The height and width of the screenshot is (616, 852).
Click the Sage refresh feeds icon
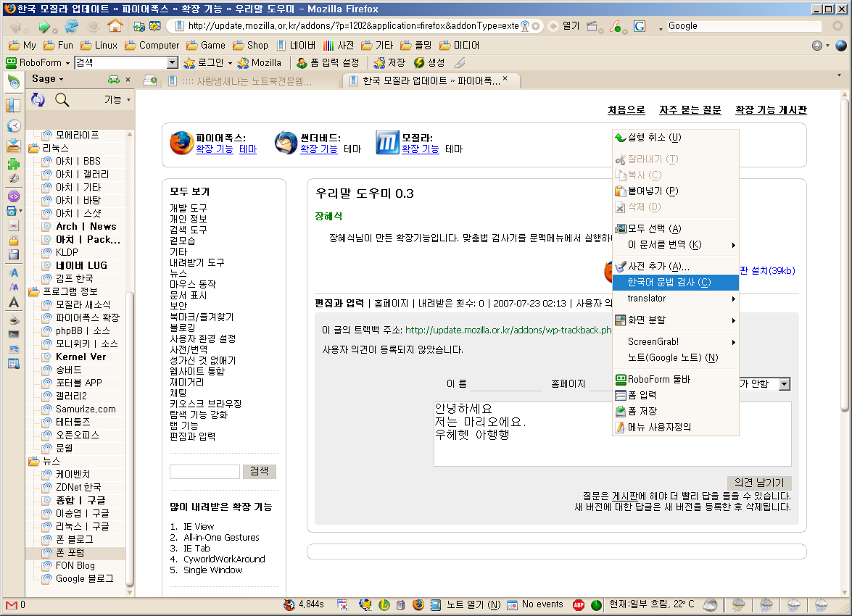[x=38, y=99]
